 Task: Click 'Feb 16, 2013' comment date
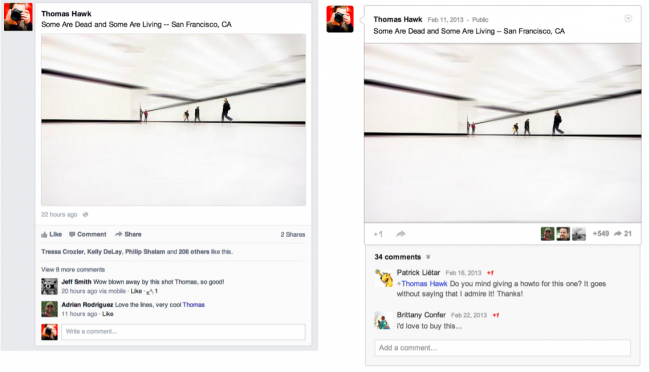(463, 273)
